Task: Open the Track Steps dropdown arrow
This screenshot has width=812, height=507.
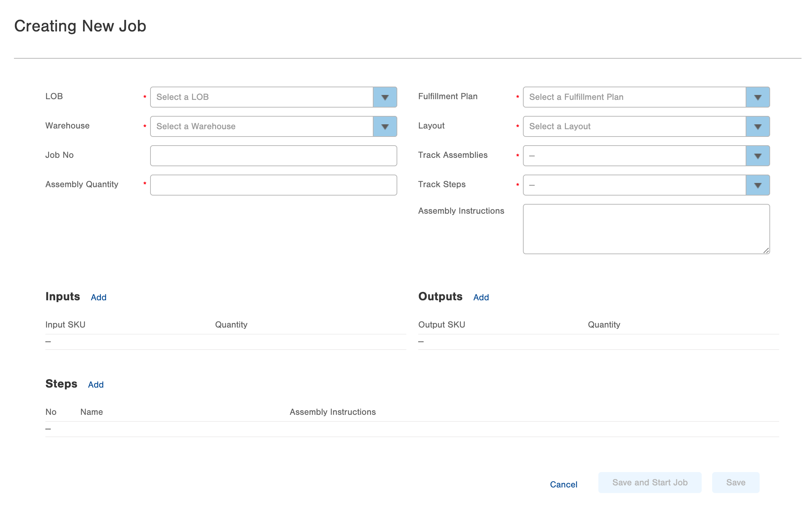Action: point(758,185)
